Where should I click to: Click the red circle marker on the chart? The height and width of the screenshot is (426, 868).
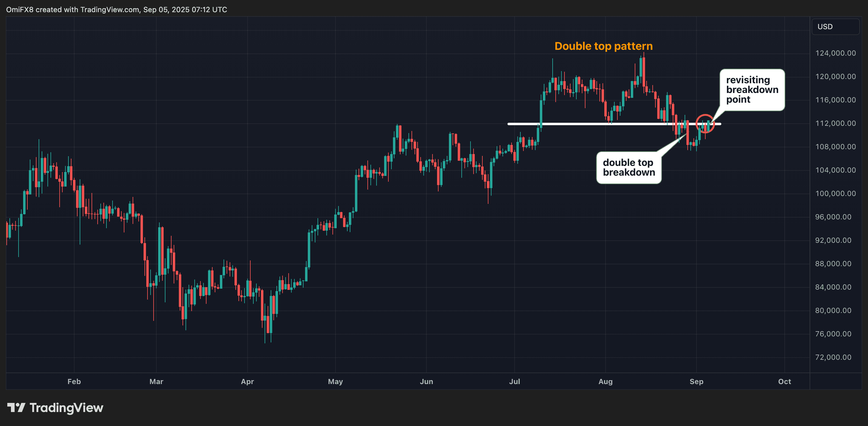click(705, 124)
